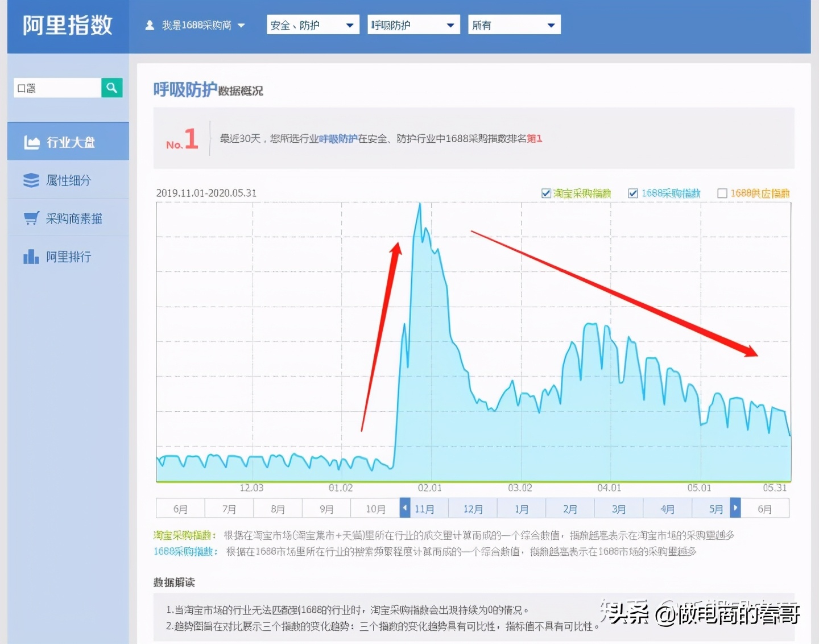Image resolution: width=819 pixels, height=644 pixels.
Task: Switch to the 12月 timeline tab
Action: 473,508
